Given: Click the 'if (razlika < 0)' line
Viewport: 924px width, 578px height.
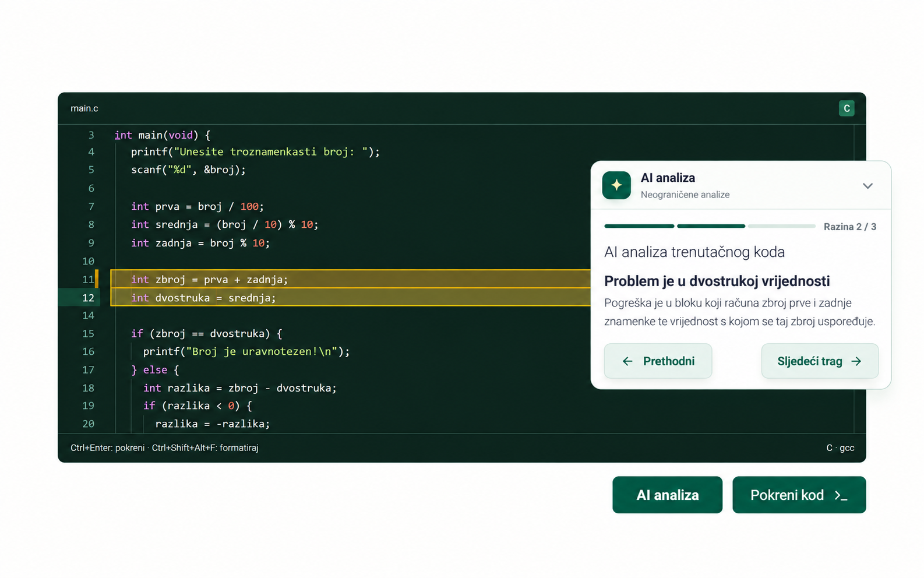Looking at the screenshot, I should click(198, 406).
